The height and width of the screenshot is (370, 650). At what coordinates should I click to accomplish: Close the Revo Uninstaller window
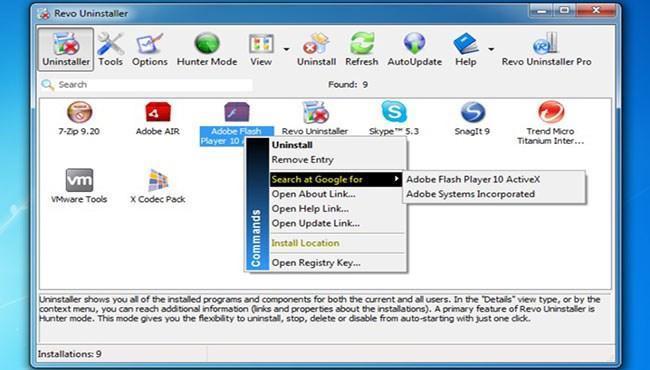coord(596,10)
